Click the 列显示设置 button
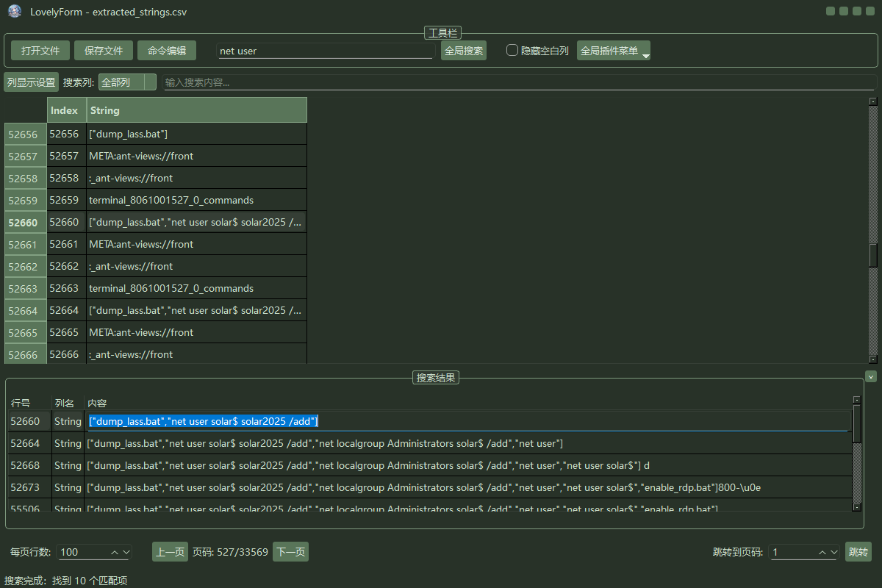Viewport: 882px width, 588px height. point(32,82)
